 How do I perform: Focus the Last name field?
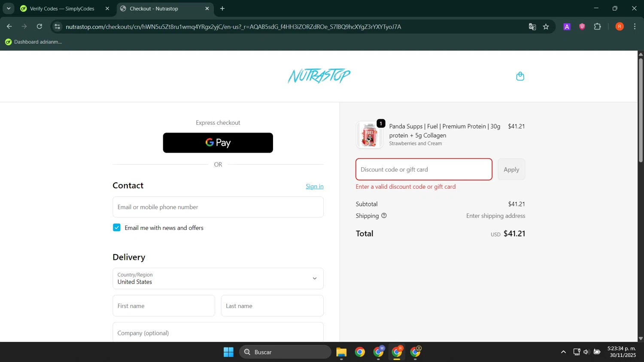point(272,306)
